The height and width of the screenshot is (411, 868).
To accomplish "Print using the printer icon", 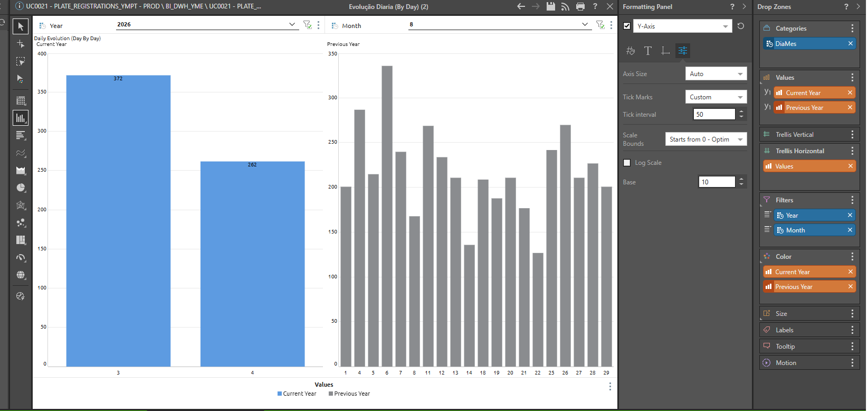I will [x=580, y=6].
